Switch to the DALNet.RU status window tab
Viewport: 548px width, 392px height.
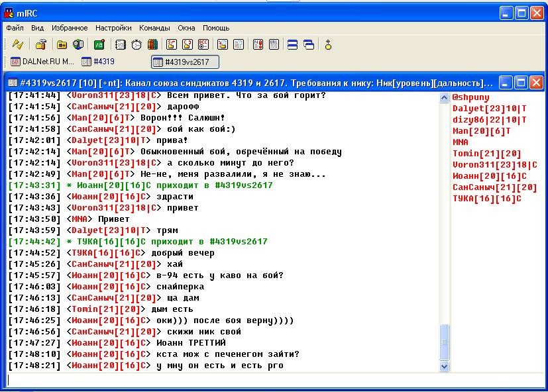point(42,62)
